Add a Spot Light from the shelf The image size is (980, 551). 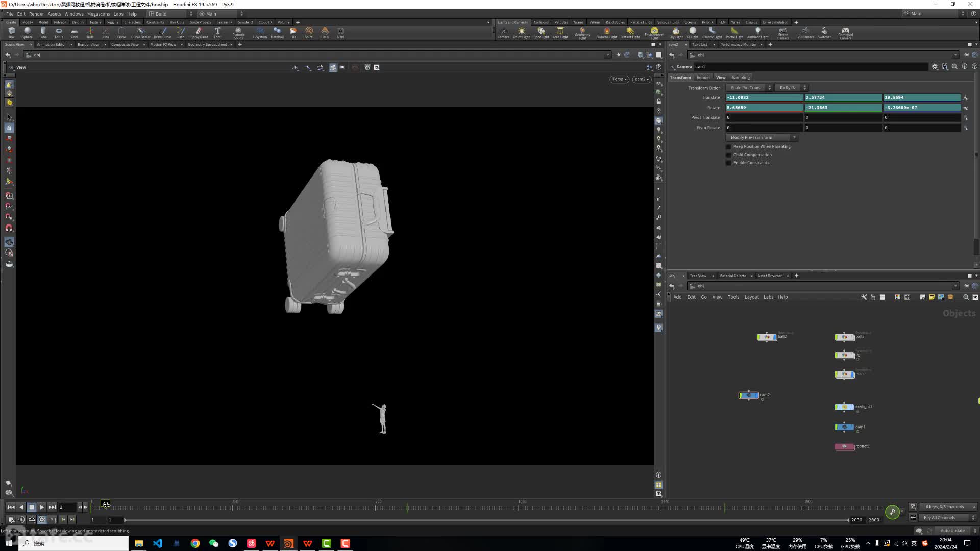(541, 33)
